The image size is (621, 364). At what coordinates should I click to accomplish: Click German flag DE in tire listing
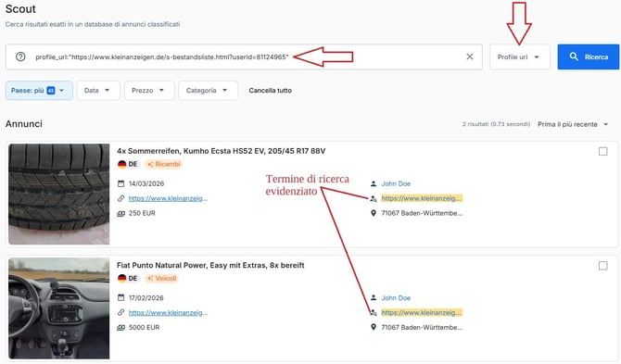pyautogui.click(x=128, y=164)
